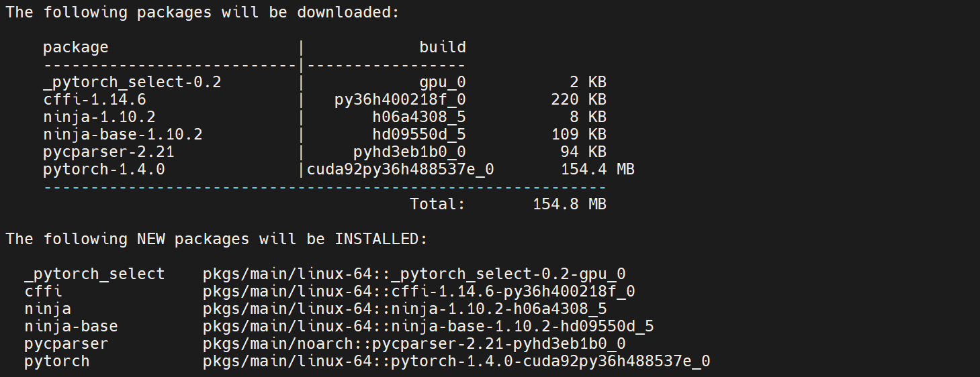Click 'cffi' name in the INSTALLED list
This screenshot has height=377, width=980.
[43, 291]
